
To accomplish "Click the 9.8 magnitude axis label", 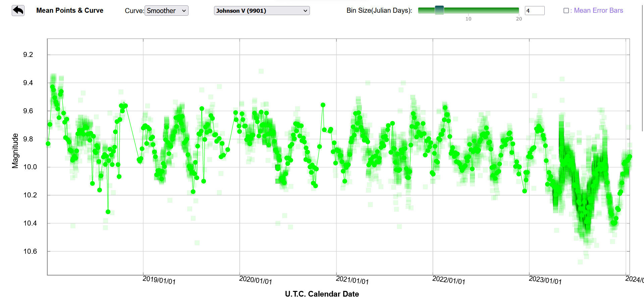I will (x=28, y=139).
